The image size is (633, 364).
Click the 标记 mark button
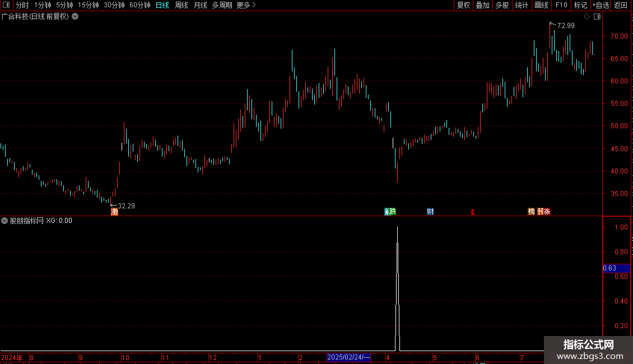click(x=580, y=5)
